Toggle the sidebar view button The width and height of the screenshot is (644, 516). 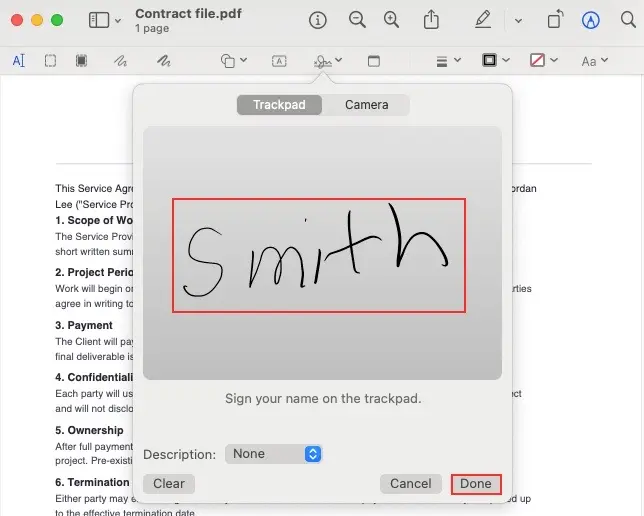pos(99,20)
